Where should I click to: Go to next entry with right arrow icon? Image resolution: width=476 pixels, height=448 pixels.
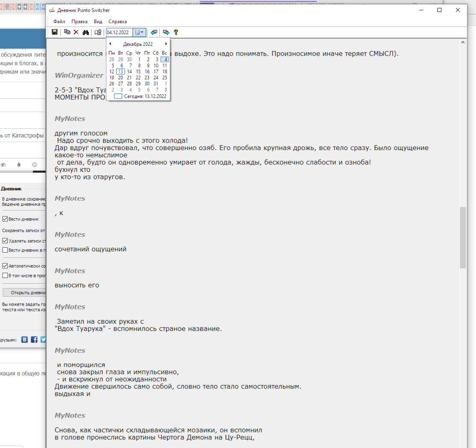(x=166, y=32)
